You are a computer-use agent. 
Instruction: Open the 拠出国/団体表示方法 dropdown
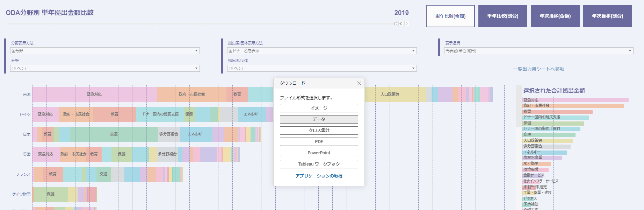point(322,51)
